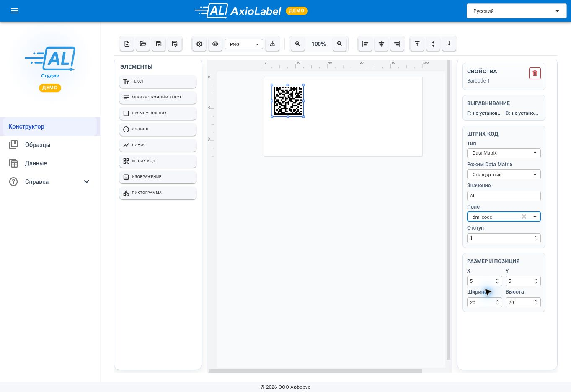Open the Данные section

[50, 163]
